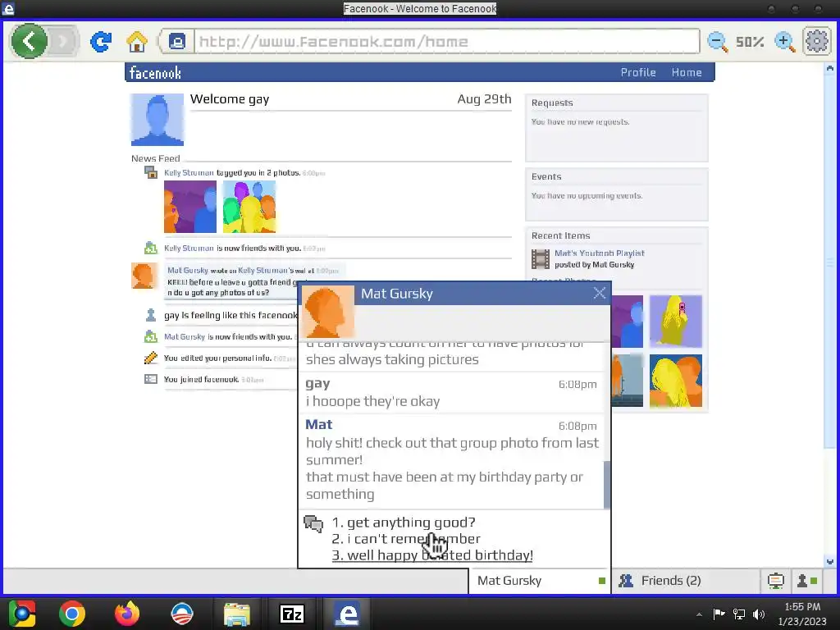Viewport: 840px width, 630px height.
Task: Click the greyed forward arrow button
Action: coord(63,41)
